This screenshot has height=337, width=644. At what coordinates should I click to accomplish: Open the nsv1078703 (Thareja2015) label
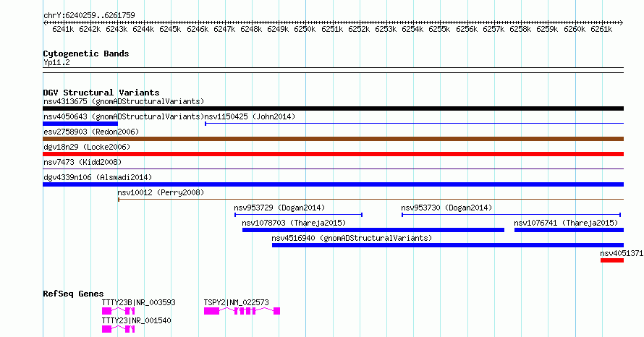pyautogui.click(x=294, y=223)
